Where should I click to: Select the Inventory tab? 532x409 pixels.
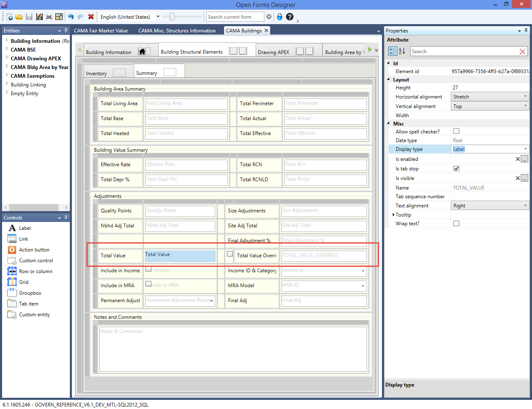coord(96,74)
